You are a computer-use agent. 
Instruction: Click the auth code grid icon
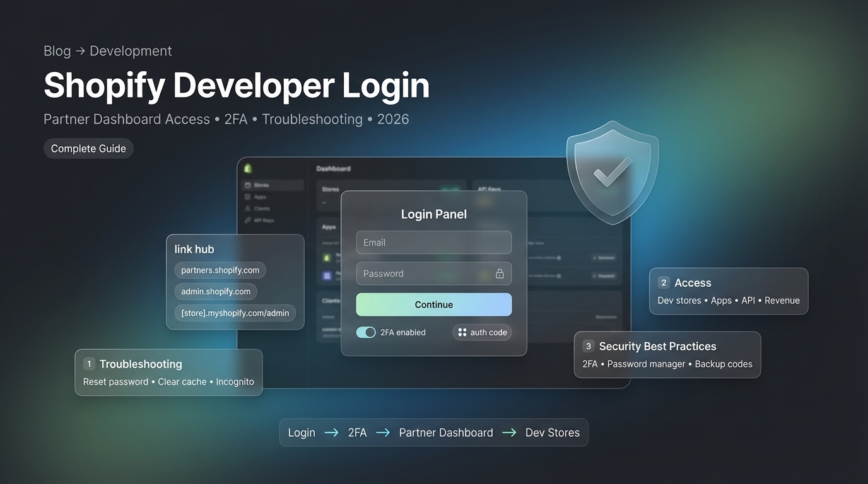(463, 332)
